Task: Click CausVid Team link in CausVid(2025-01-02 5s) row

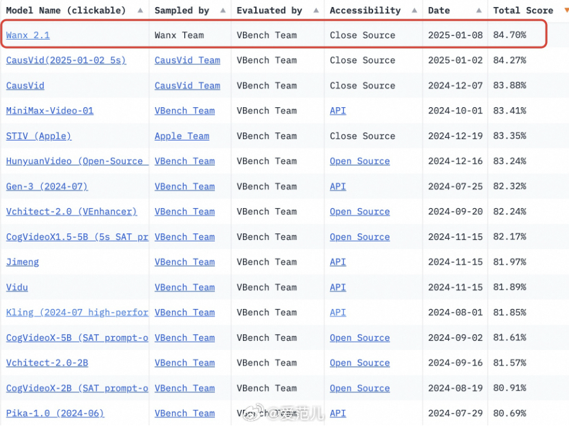Action: click(187, 60)
